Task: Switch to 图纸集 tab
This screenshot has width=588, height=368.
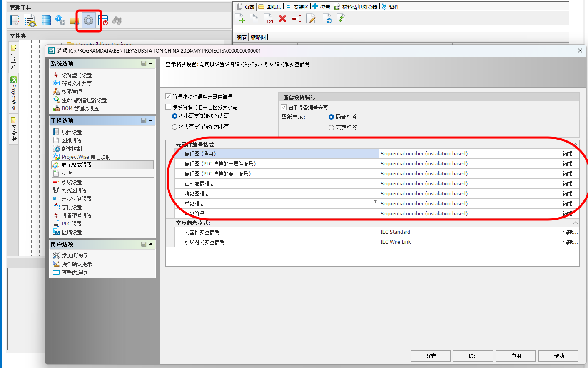Action: (270, 7)
